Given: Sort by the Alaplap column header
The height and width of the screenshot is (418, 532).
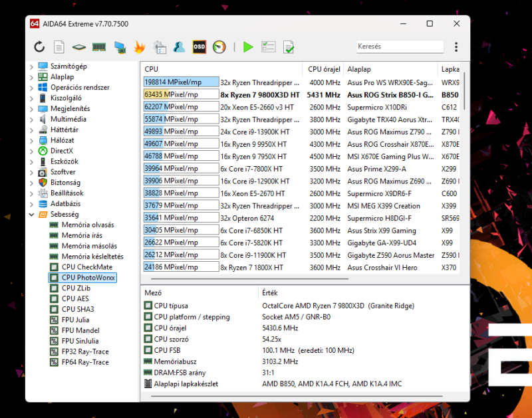Looking at the screenshot, I should (390, 69).
